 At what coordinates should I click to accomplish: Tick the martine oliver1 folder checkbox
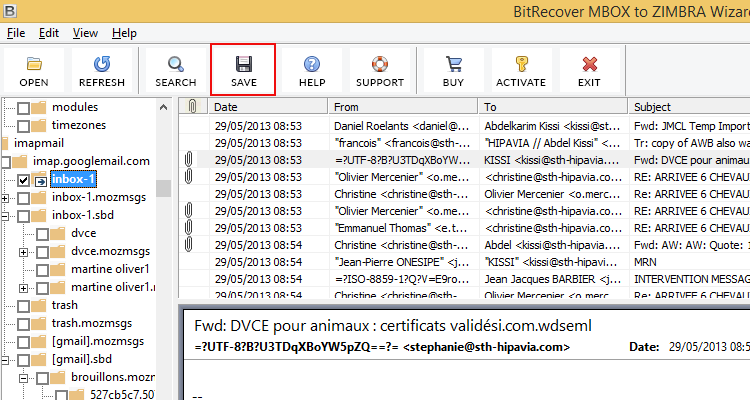[x=43, y=269]
